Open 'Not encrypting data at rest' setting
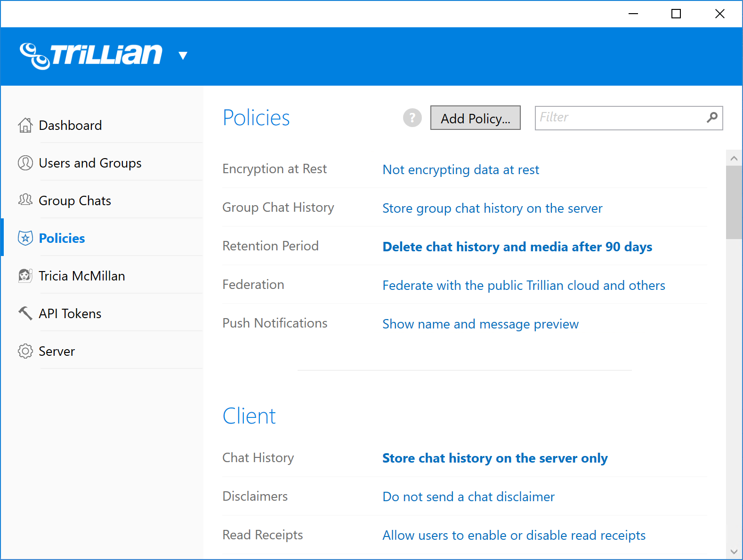 [460, 170]
